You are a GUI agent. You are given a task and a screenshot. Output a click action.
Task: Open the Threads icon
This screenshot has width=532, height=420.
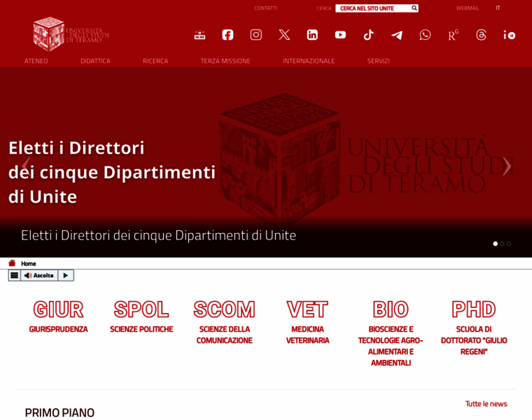[x=481, y=34]
